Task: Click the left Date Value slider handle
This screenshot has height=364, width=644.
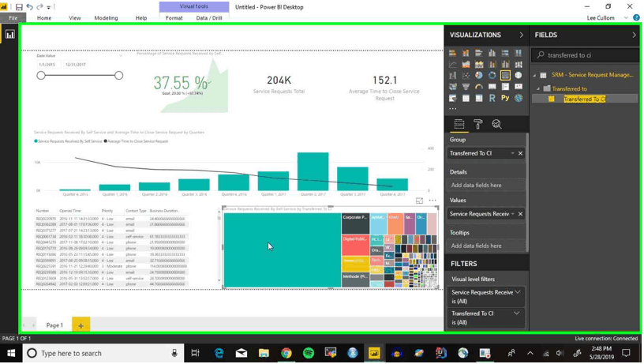Action: [41, 75]
